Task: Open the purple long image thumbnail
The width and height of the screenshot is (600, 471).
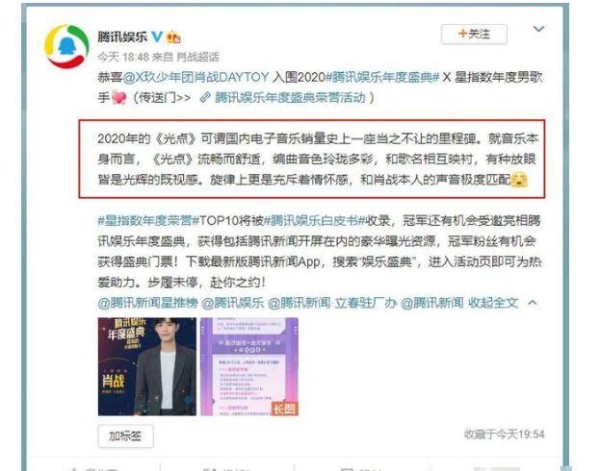Action: (x=249, y=366)
